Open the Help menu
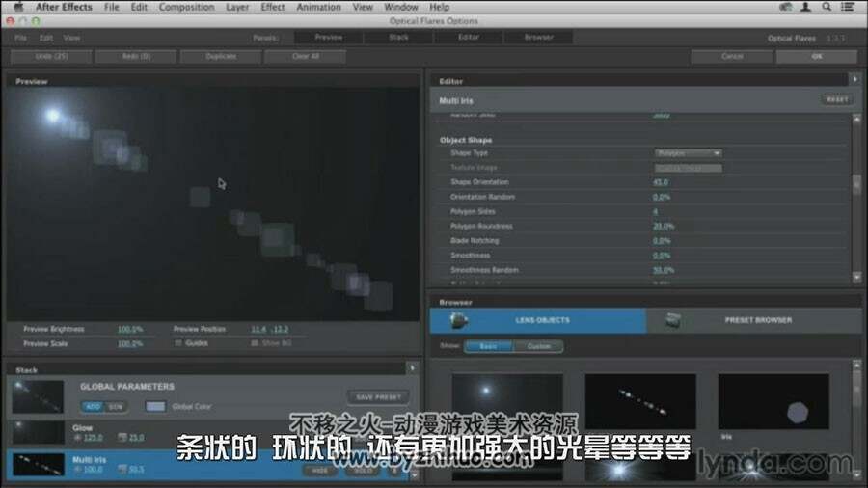 (440, 7)
